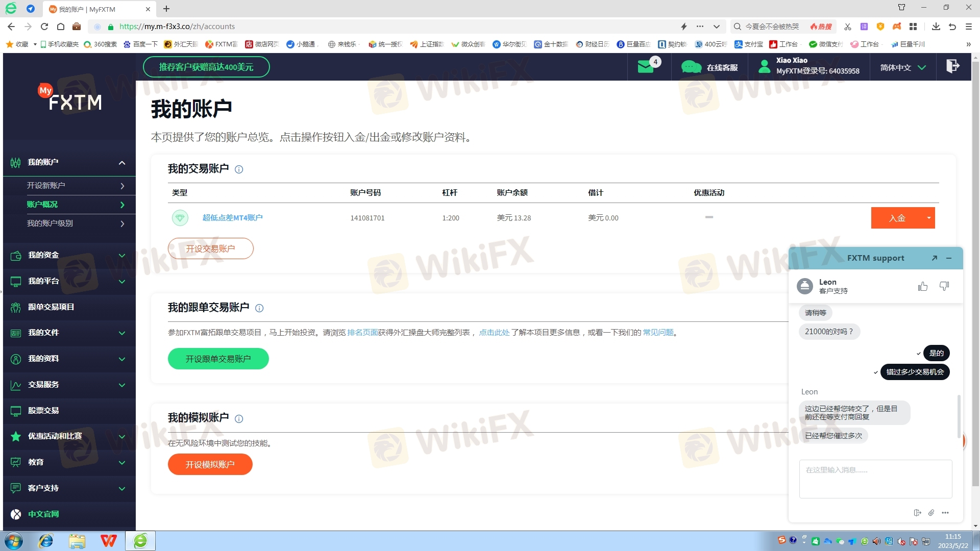The image size is (980, 551).
Task: Open the 简体中文 language dropdown
Action: point(903,67)
